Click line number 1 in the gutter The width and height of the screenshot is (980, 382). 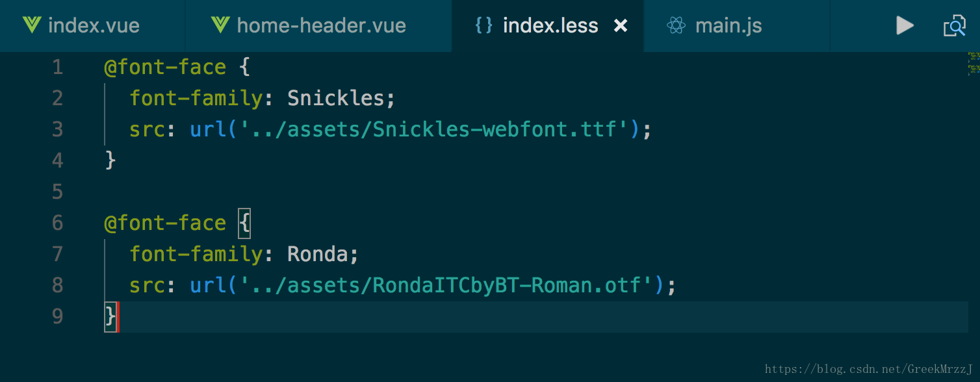tap(58, 67)
